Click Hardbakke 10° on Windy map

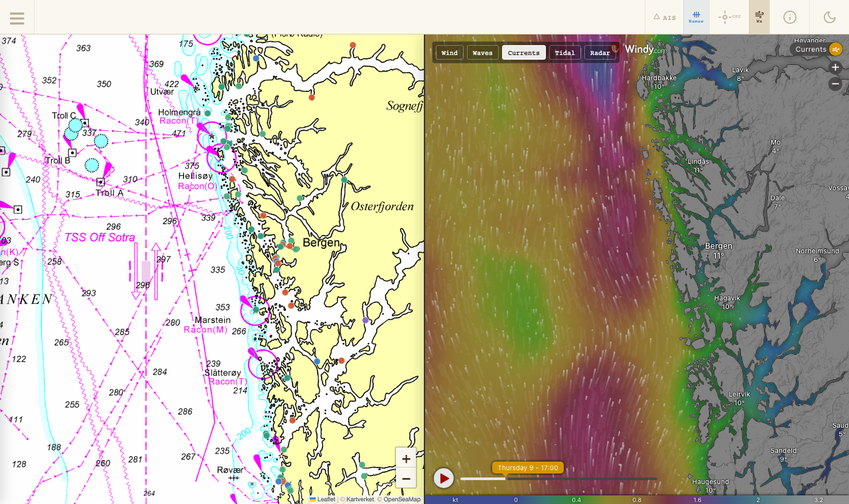click(659, 82)
